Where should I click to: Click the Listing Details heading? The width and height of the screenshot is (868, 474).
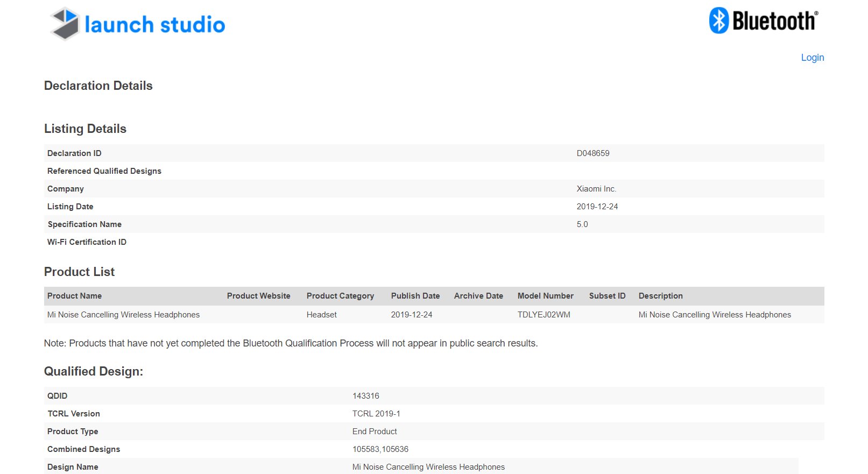(85, 129)
